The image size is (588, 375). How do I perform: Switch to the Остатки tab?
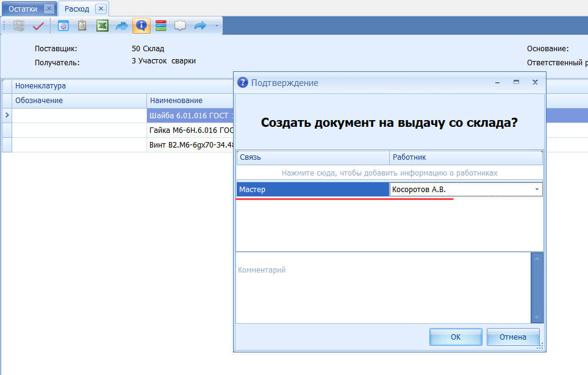24,8
